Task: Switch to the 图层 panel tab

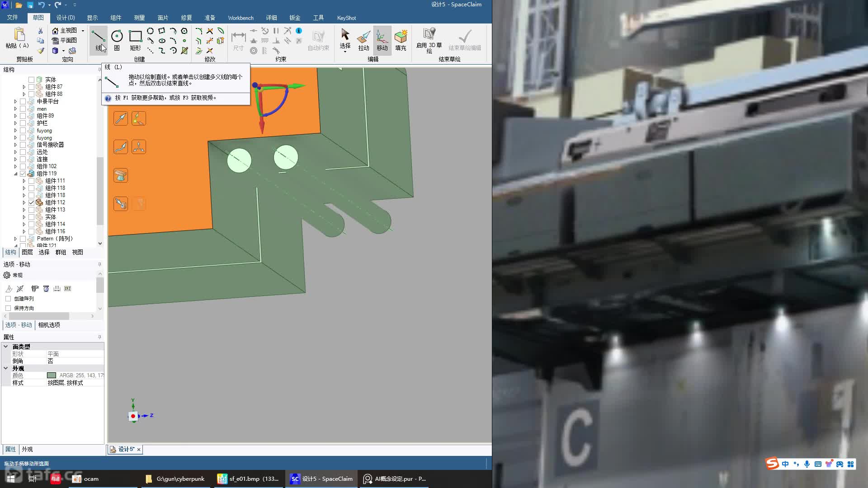Action: coord(27,252)
